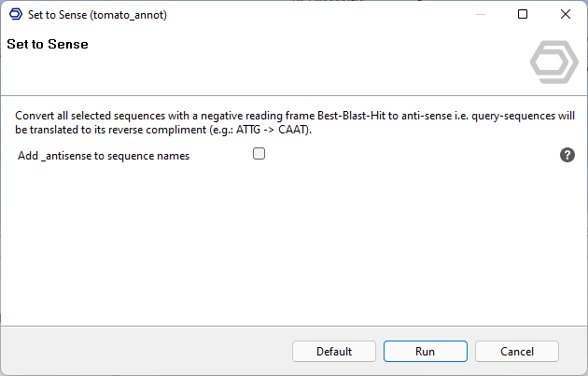The image size is (588, 376).
Task: Click the gray hexagon logo in header
Action: click(554, 63)
